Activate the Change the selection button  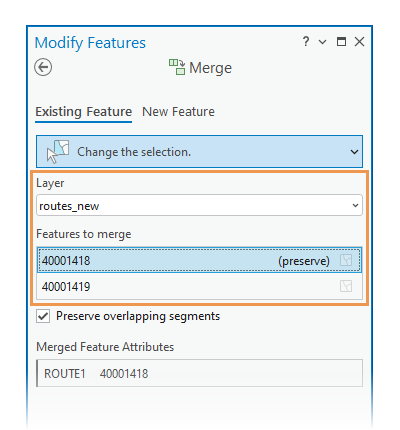pos(199,151)
